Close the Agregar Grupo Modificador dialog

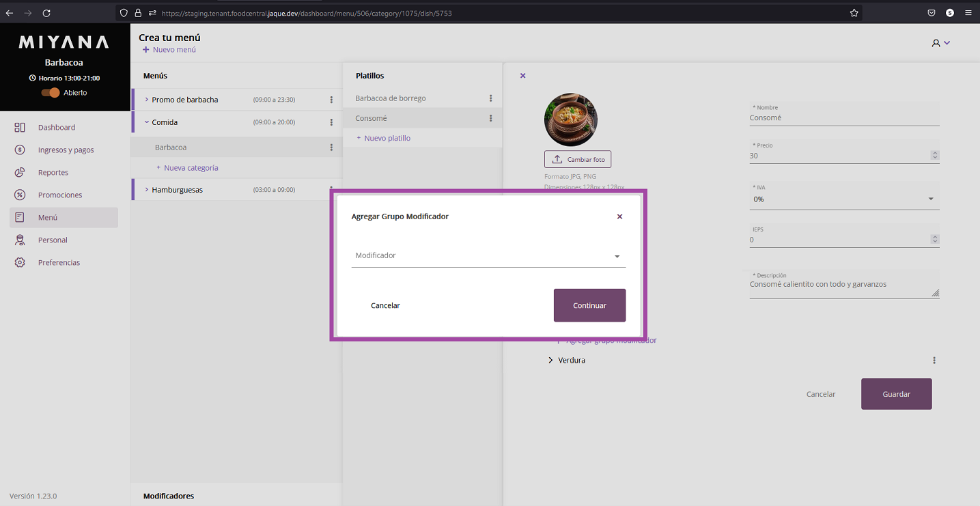point(620,216)
